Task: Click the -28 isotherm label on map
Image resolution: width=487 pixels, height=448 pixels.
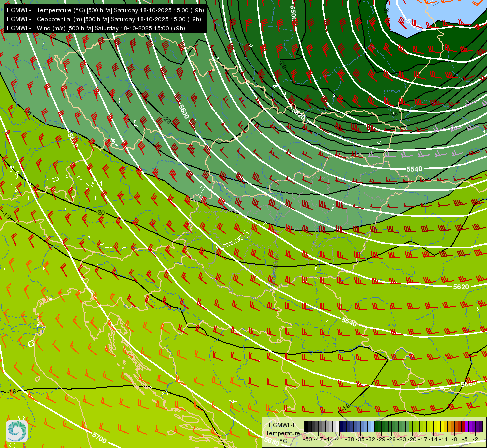Action: point(394,114)
